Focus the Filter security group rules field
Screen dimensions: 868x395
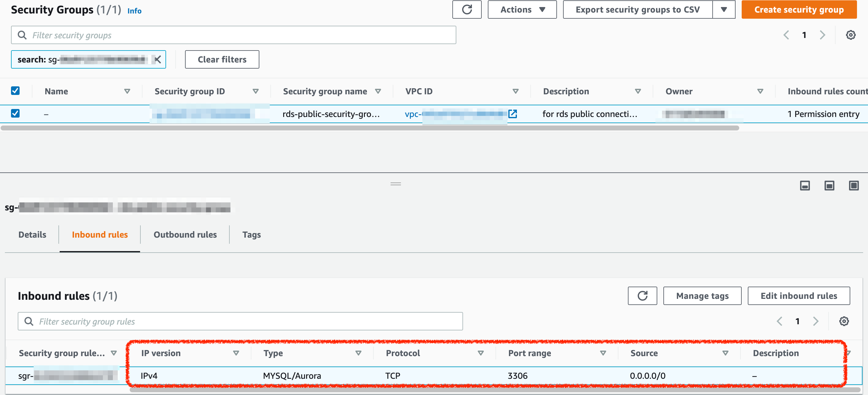click(240, 321)
